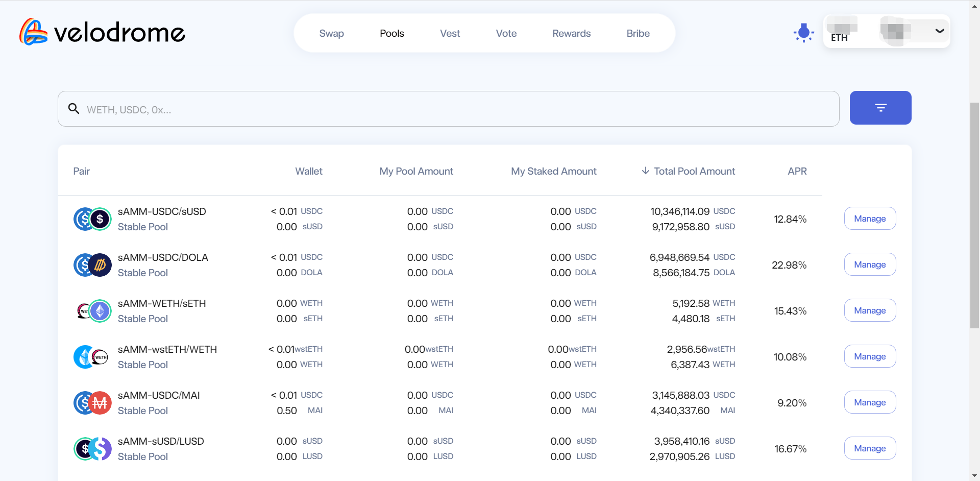The image size is (980, 481).
Task: Manage the sAMM-USDC/DOLA pool
Action: pyautogui.click(x=870, y=264)
